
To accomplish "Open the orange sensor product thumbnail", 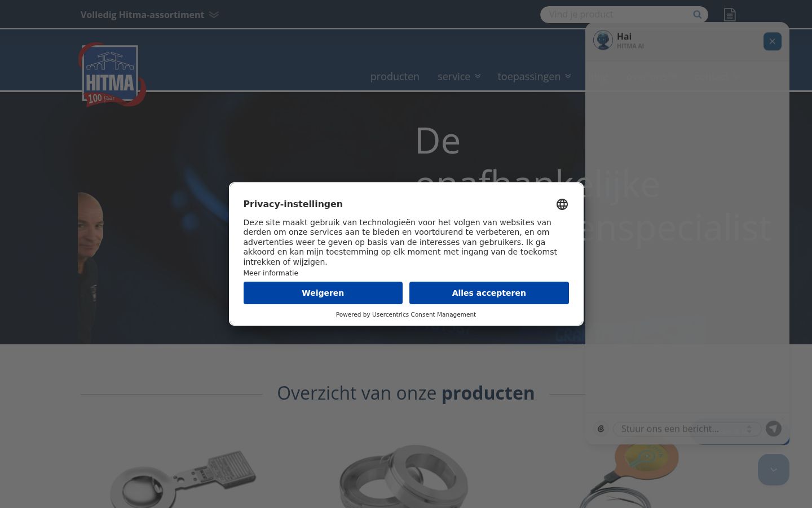I will (x=629, y=474).
